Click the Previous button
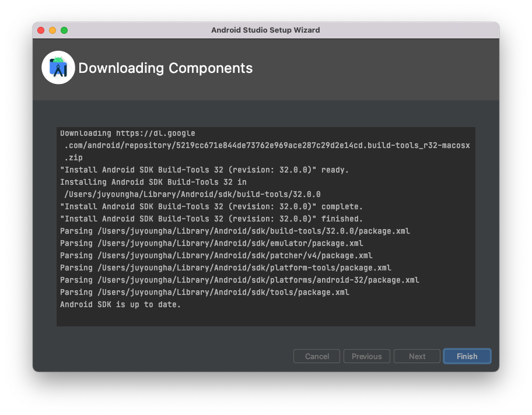The height and width of the screenshot is (415, 532). (367, 356)
